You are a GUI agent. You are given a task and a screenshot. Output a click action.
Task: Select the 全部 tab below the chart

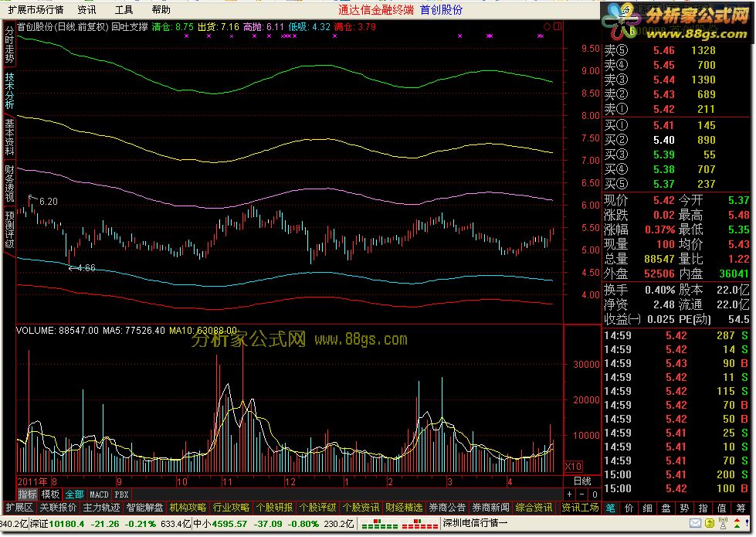tap(74, 495)
